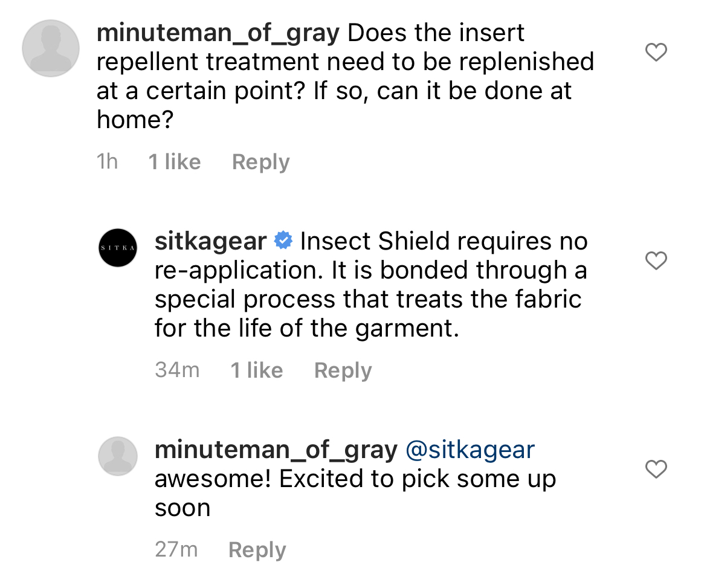
Task: Open minuteman_of_gray username on last reply
Action: [276, 450]
